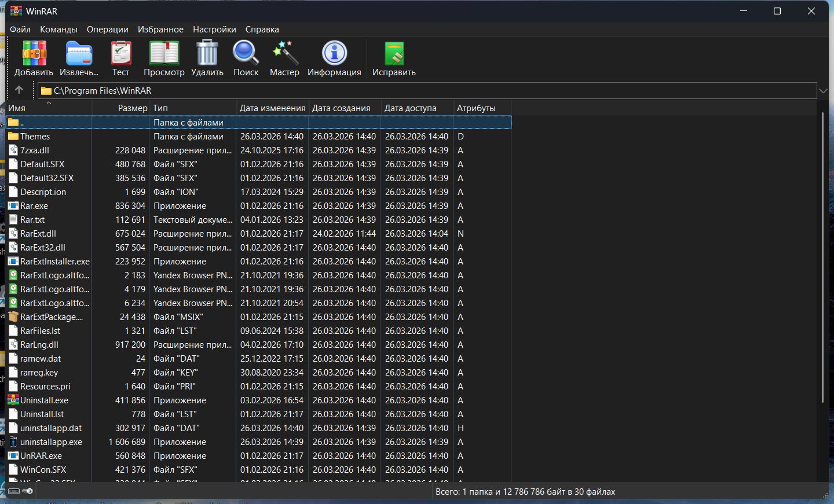
Task: Click the C:\Program Files\WinRAR path field
Action: (x=405, y=91)
